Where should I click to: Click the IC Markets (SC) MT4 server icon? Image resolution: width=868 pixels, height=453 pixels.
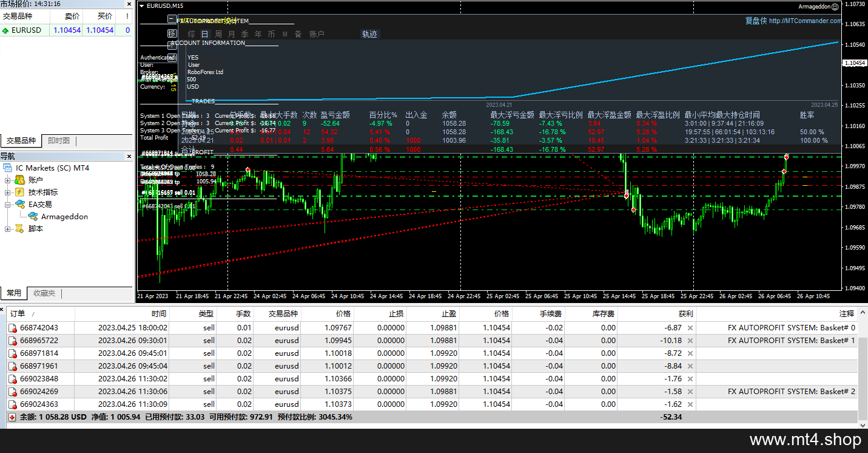7,168
